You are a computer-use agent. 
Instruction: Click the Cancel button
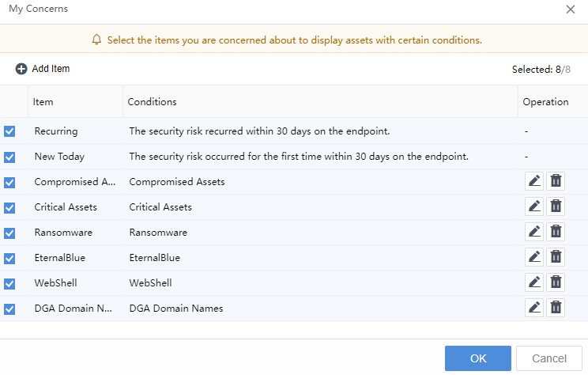pos(548,358)
